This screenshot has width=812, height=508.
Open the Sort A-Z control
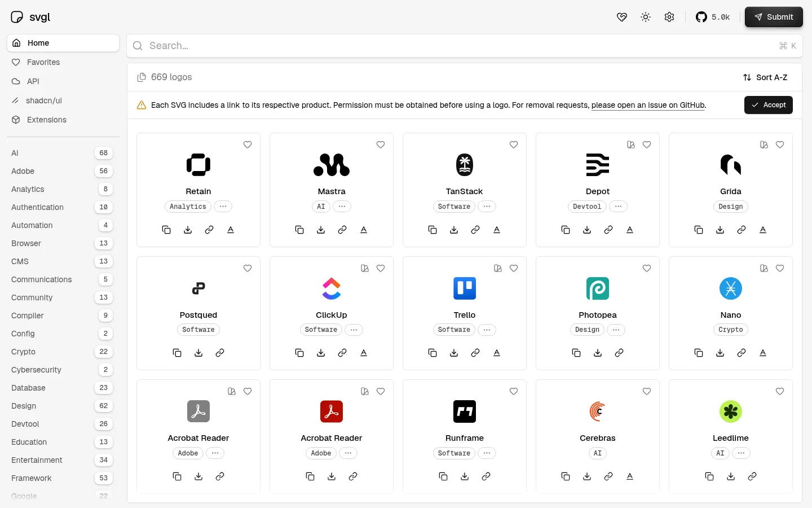click(x=765, y=77)
